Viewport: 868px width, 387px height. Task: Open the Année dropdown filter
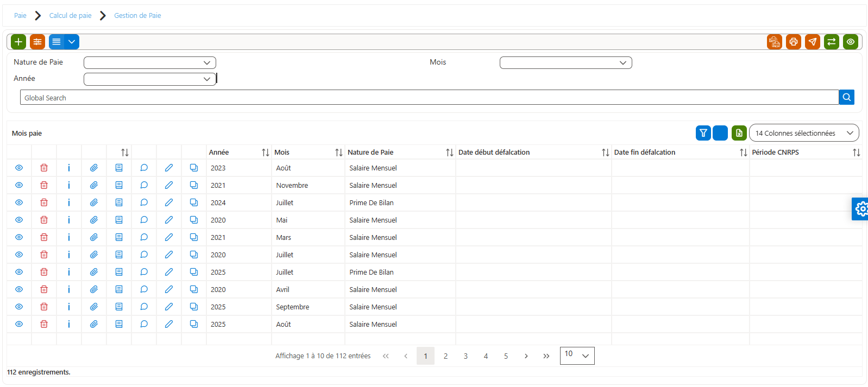pyautogui.click(x=150, y=79)
